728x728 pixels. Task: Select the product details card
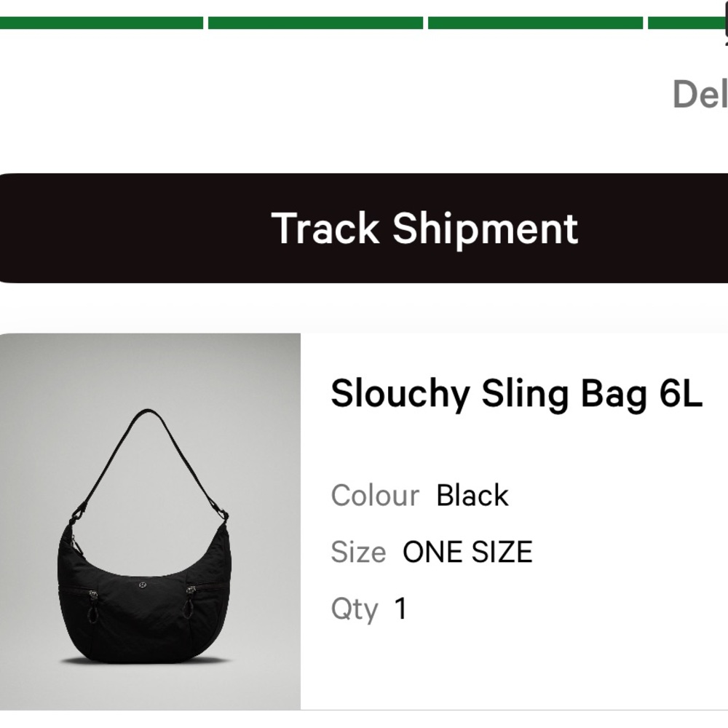click(x=364, y=524)
